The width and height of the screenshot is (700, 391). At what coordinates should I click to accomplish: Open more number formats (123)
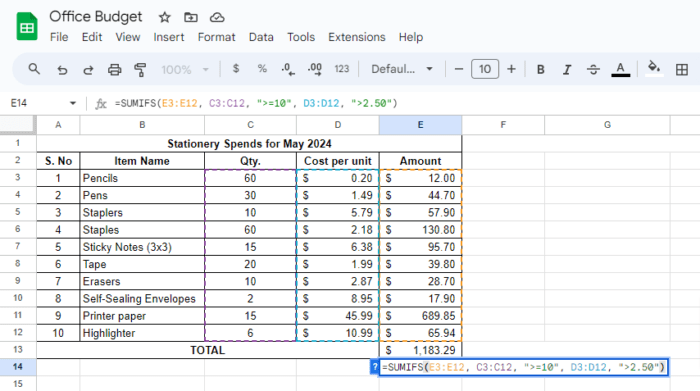[342, 69]
